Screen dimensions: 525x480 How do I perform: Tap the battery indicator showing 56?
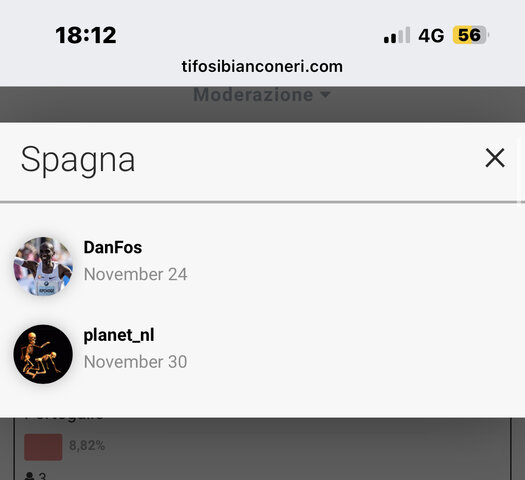470,35
